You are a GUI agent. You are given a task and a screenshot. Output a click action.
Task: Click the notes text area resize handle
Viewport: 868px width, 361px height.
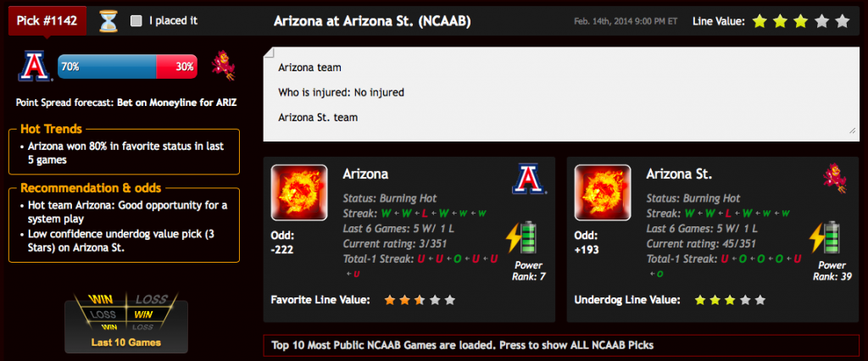click(853, 131)
